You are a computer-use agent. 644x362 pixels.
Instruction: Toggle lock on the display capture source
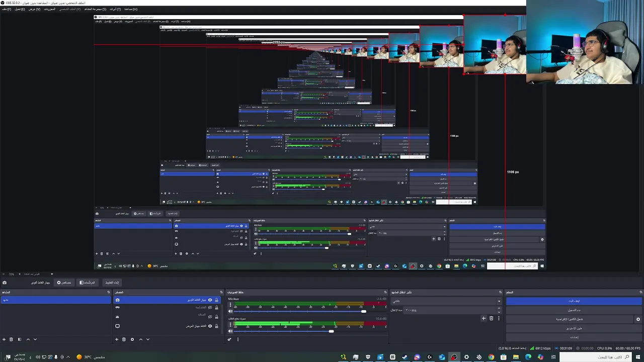coord(217,326)
